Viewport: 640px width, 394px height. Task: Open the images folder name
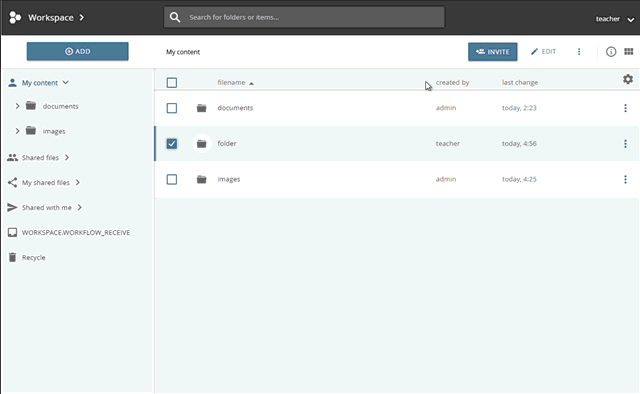[x=229, y=179]
